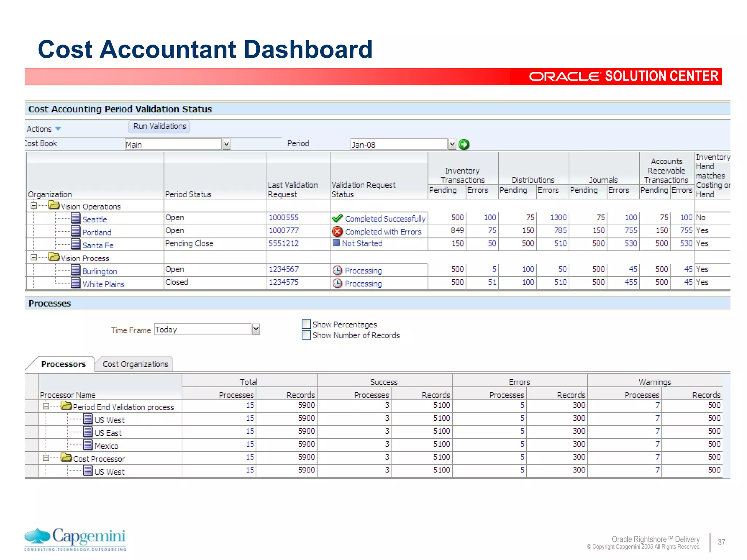Screen dimensions: 747x560
Task: Open the Actions dropdown menu
Action: 44,129
